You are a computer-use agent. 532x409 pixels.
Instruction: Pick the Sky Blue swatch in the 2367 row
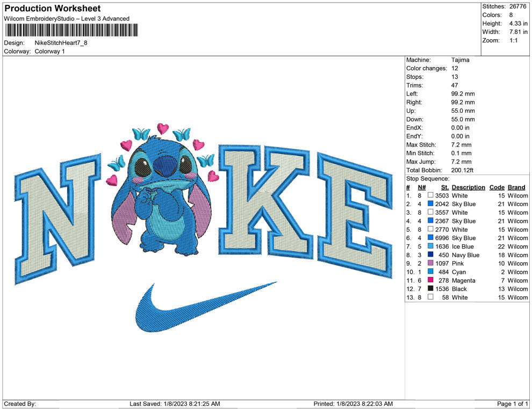pos(430,221)
